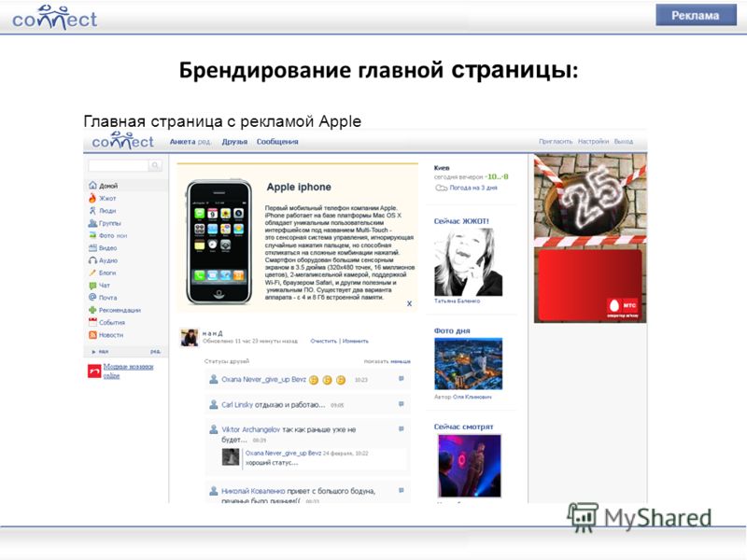Click the Apple iphone ad title
This screenshot has width=747, height=560.
pyautogui.click(x=299, y=188)
